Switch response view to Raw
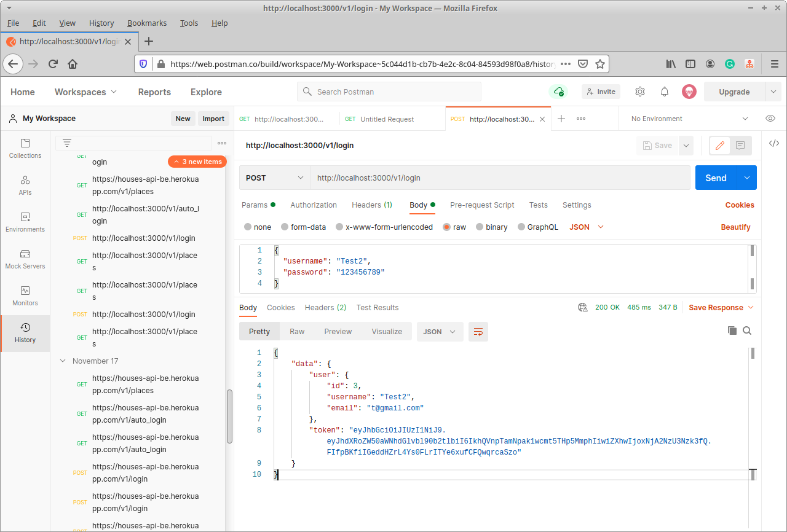 click(x=297, y=331)
